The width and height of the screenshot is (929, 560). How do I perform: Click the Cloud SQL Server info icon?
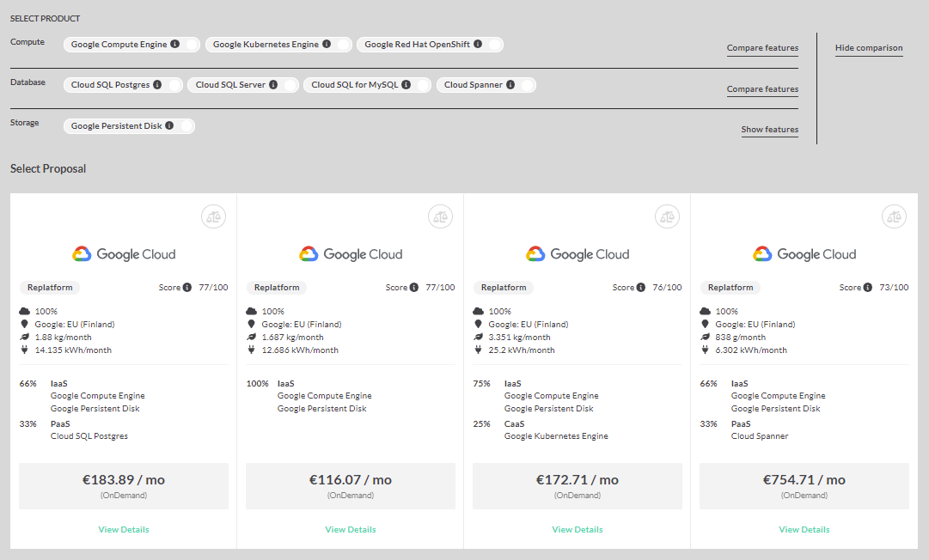pyautogui.click(x=273, y=85)
